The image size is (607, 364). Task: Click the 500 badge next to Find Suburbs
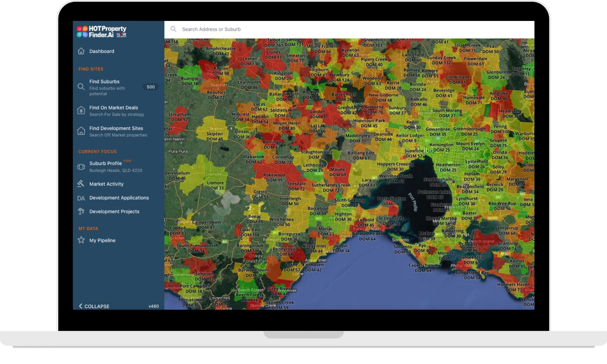[x=151, y=87]
